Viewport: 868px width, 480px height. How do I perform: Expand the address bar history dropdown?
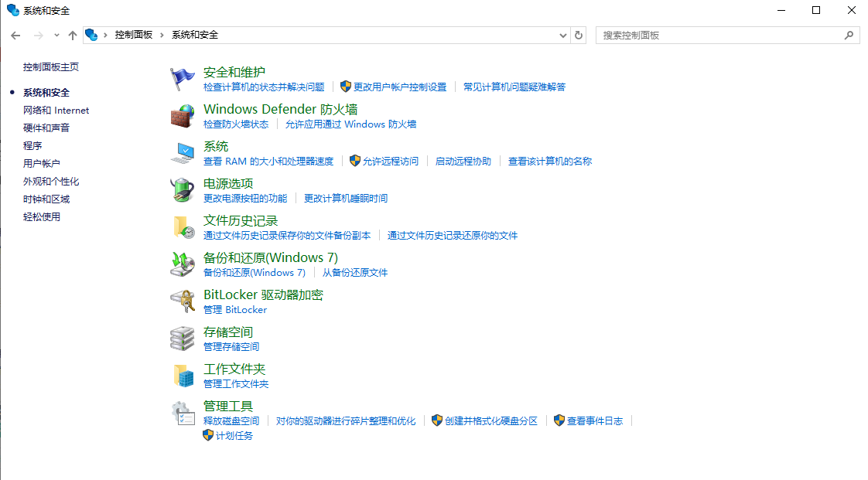(563, 36)
